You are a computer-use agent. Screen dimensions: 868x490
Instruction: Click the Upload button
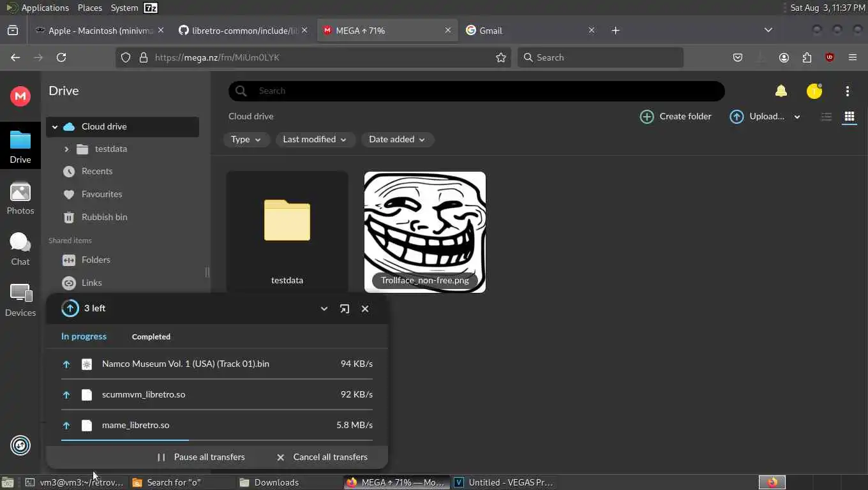(758, 117)
